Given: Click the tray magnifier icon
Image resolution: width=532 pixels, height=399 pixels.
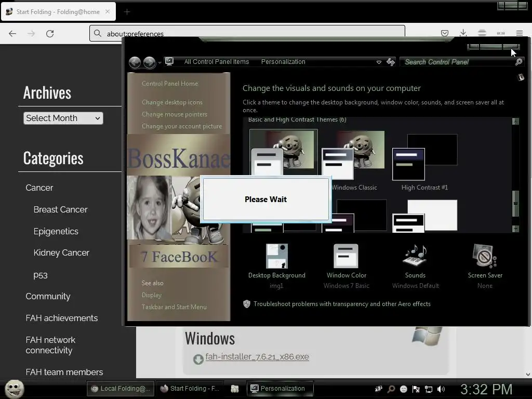Looking at the screenshot, I should pyautogui.click(x=391, y=389).
